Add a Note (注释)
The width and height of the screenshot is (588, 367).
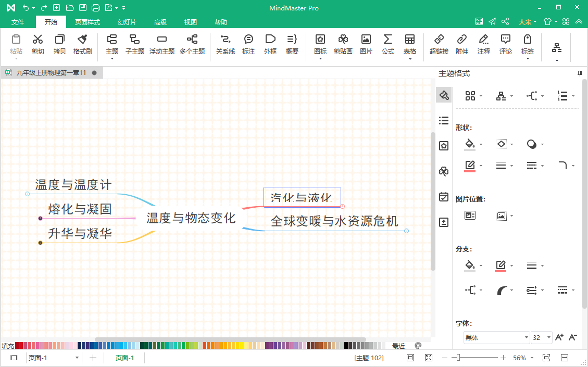(484, 44)
